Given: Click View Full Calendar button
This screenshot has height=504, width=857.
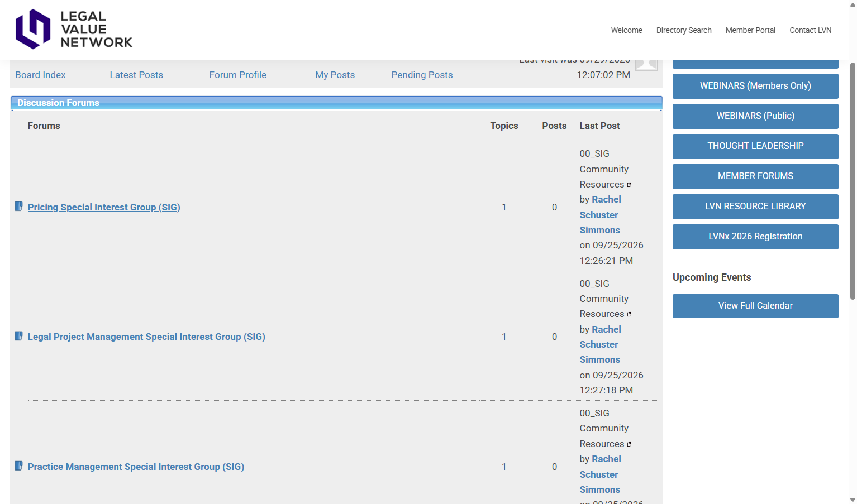Looking at the screenshot, I should [755, 306].
